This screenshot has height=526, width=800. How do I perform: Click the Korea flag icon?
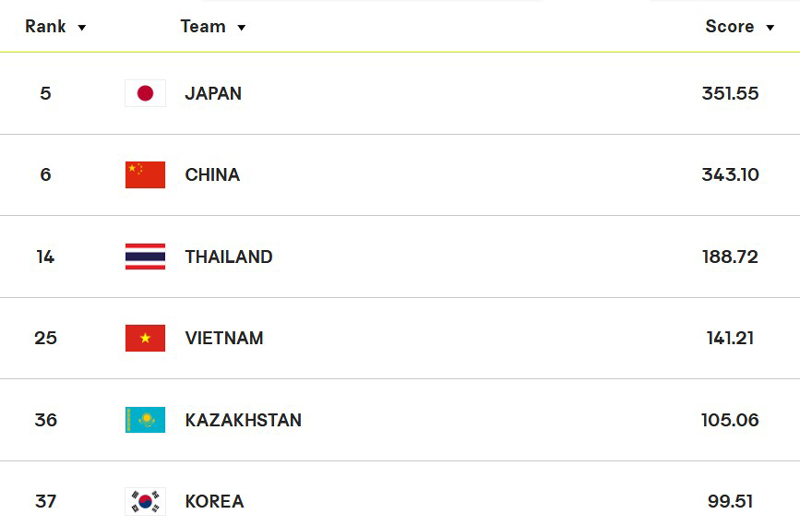coord(145,502)
